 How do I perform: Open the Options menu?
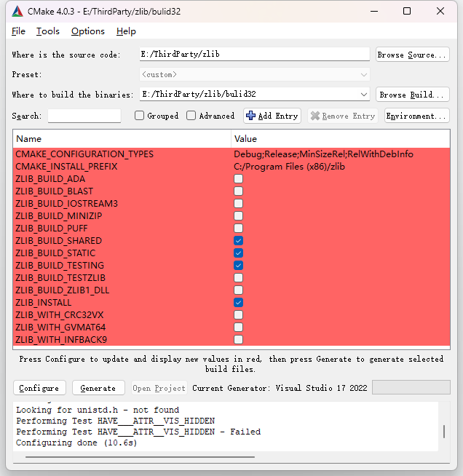[88, 31]
